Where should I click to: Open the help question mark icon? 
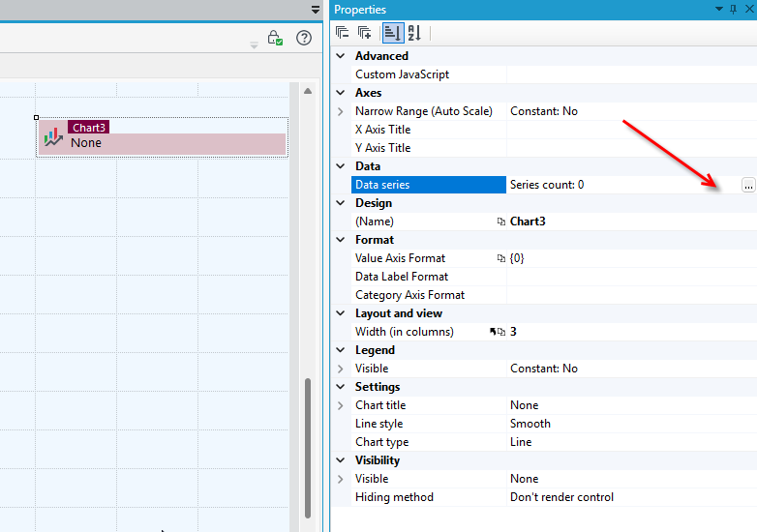[x=304, y=38]
